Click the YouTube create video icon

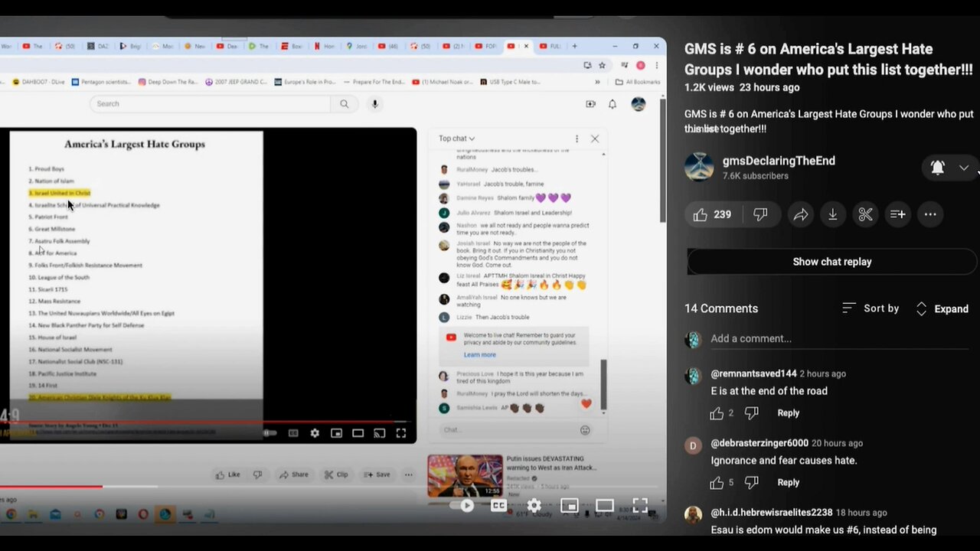tap(590, 104)
